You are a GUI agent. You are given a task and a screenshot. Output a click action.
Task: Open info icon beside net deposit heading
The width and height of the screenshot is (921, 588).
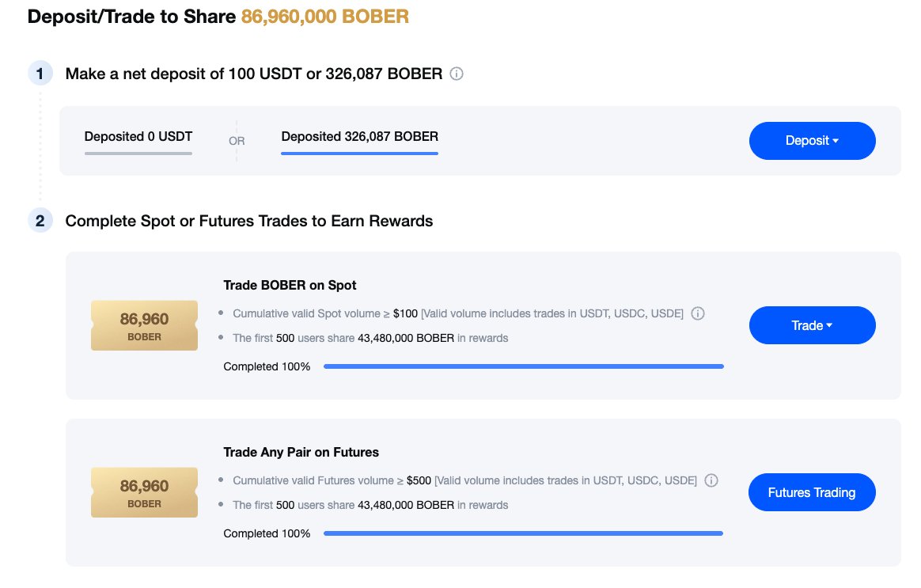pyautogui.click(x=457, y=74)
